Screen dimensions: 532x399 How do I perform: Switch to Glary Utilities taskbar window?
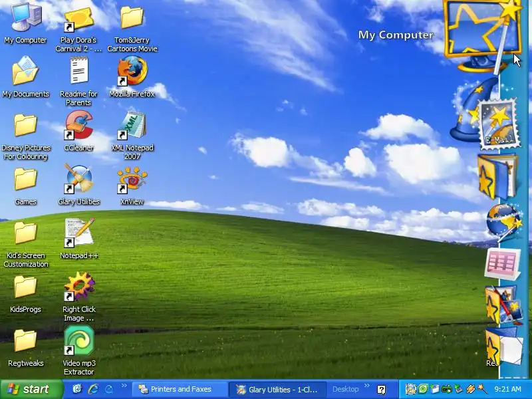tap(277, 389)
